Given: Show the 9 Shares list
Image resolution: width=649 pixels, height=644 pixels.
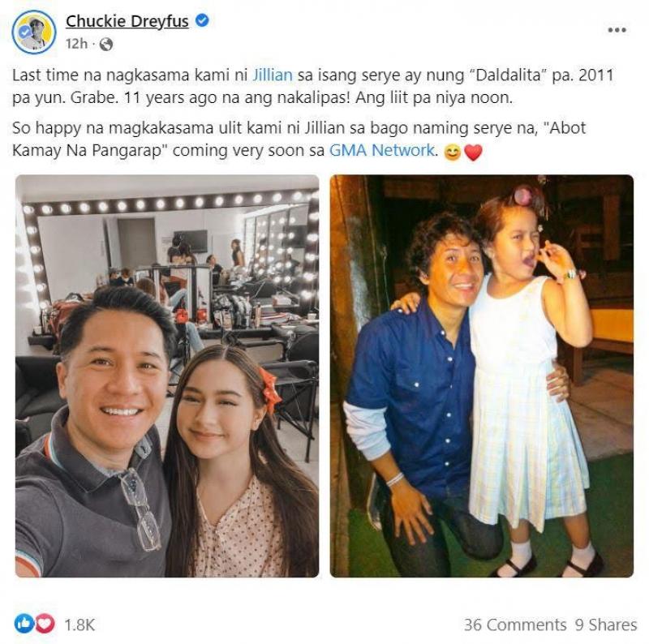Looking at the screenshot, I should 605,625.
